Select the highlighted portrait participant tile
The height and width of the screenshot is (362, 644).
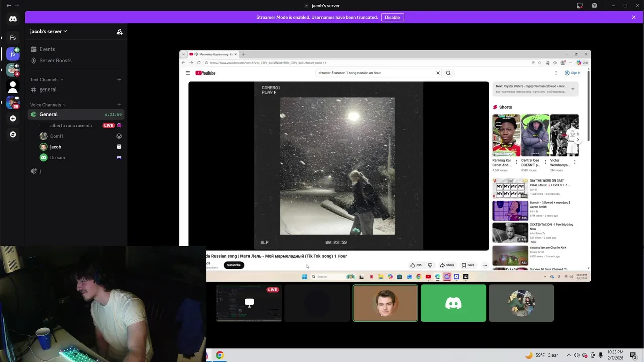(x=385, y=303)
